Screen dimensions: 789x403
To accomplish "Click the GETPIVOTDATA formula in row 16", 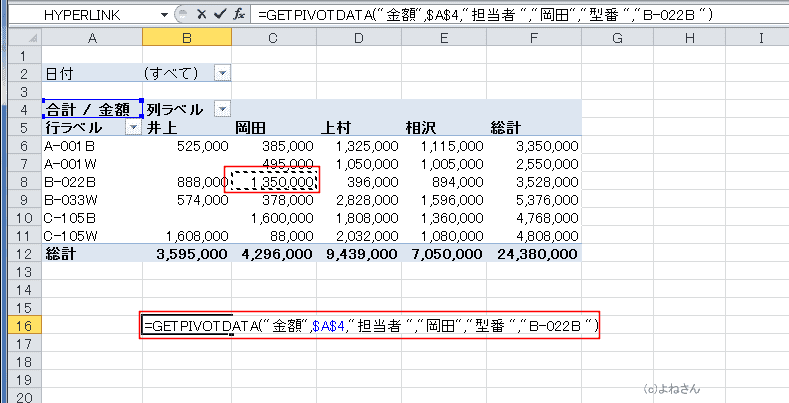I will [x=370, y=326].
